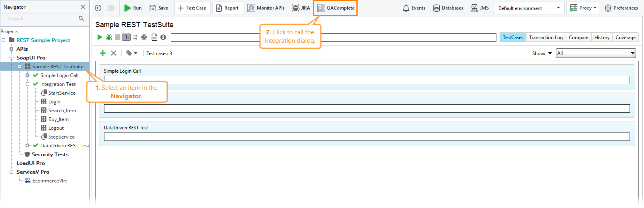Select Sample REST TestSuite in Navigator
Viewport: 644px width, 208px height.
tap(58, 66)
